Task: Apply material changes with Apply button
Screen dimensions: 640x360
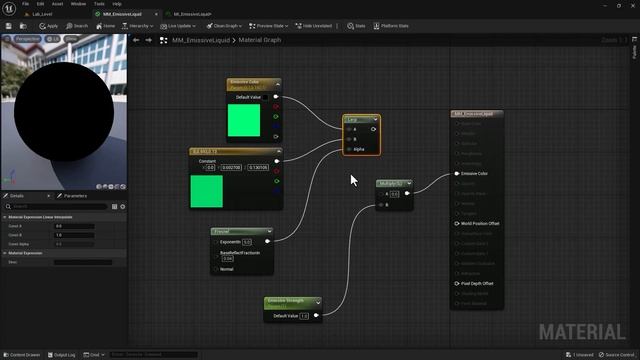Action: pyautogui.click(x=49, y=26)
